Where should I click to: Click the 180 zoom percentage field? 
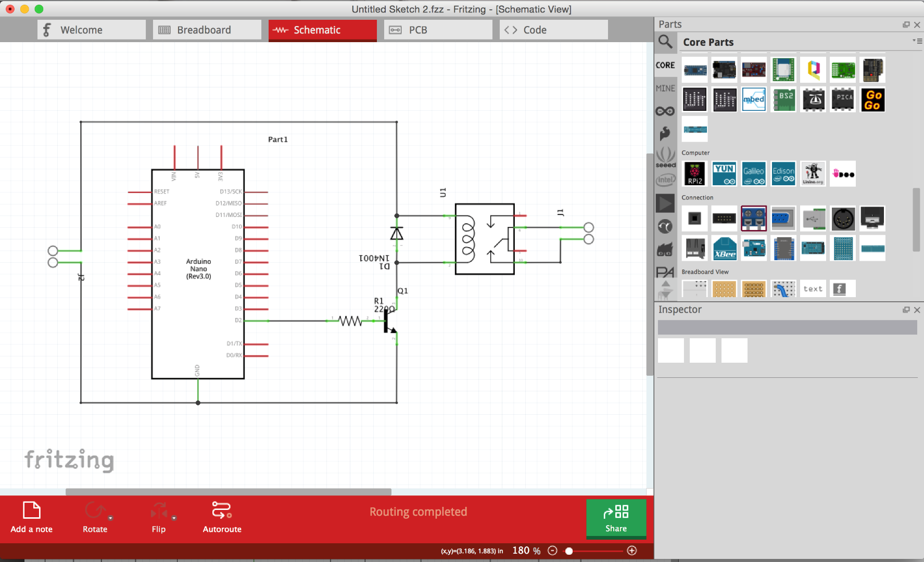coord(526,551)
